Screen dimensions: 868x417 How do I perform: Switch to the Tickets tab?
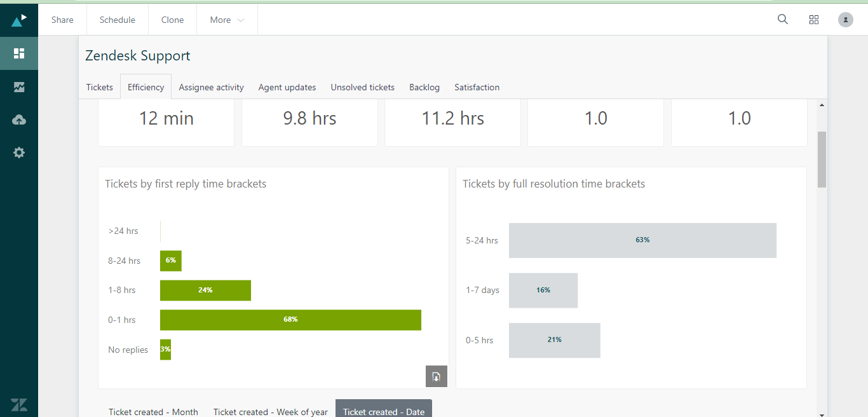[100, 87]
